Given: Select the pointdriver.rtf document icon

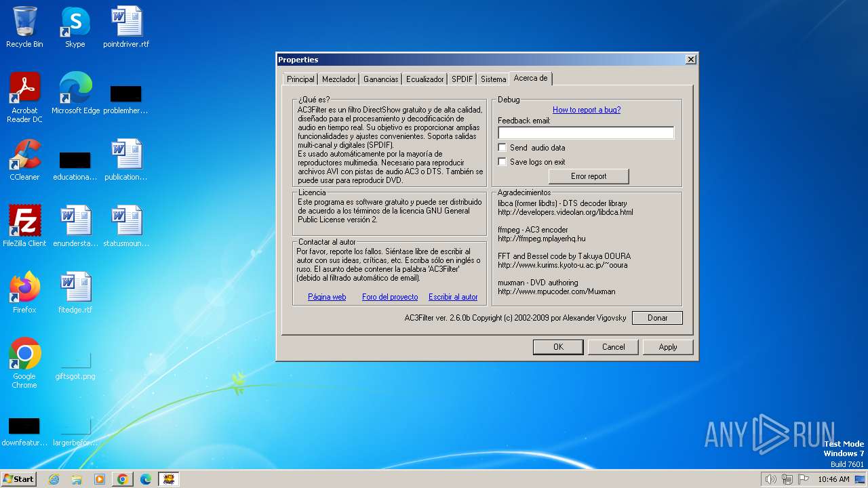Looking at the screenshot, I should click(x=126, y=27).
